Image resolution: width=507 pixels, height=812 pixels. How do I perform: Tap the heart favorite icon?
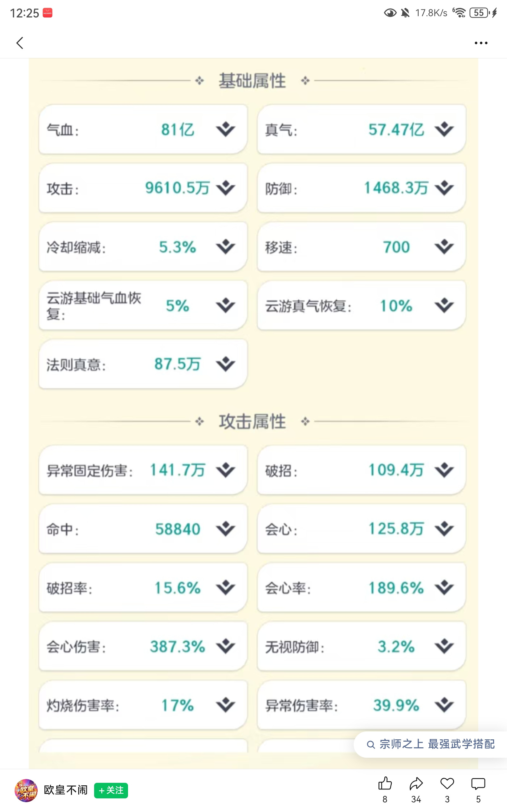[447, 783]
